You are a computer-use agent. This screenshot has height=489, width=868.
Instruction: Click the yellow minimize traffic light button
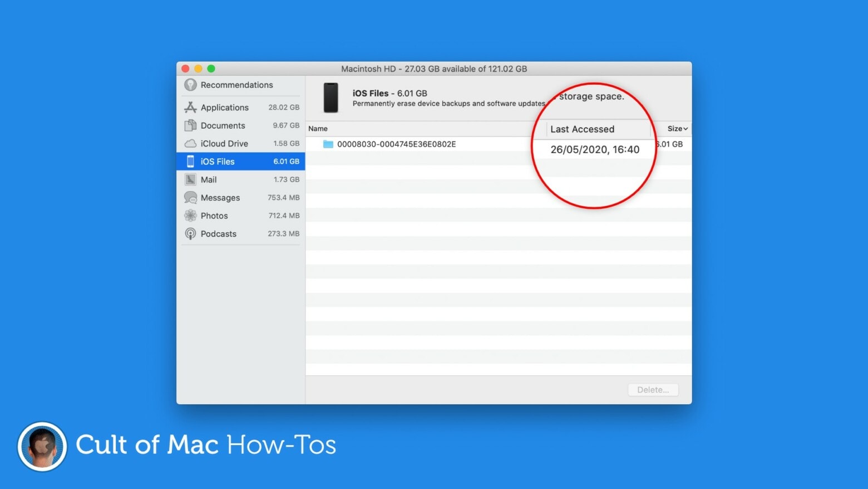[x=198, y=69]
